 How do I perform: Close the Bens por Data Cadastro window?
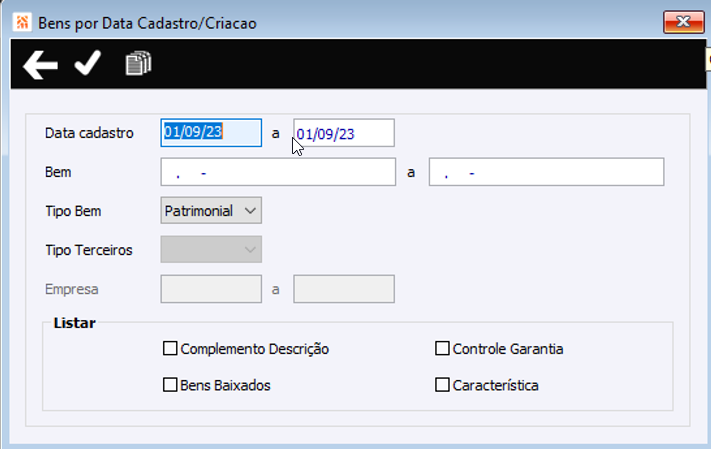tap(683, 22)
